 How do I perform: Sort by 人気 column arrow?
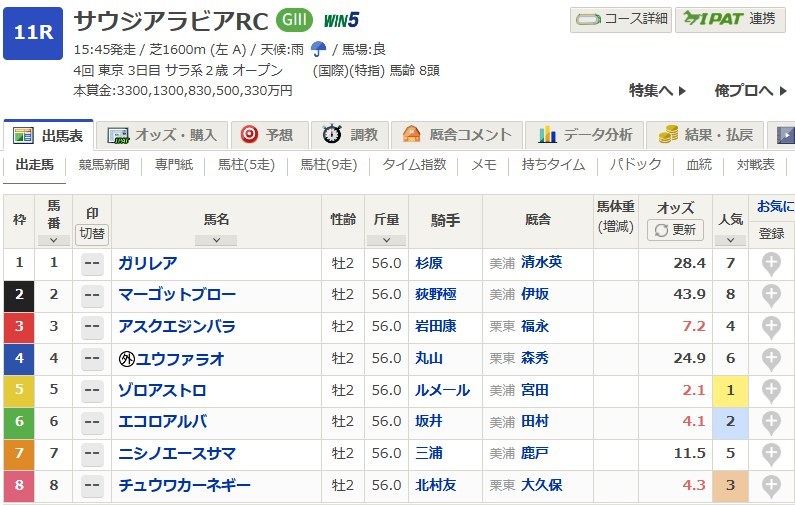click(x=730, y=240)
